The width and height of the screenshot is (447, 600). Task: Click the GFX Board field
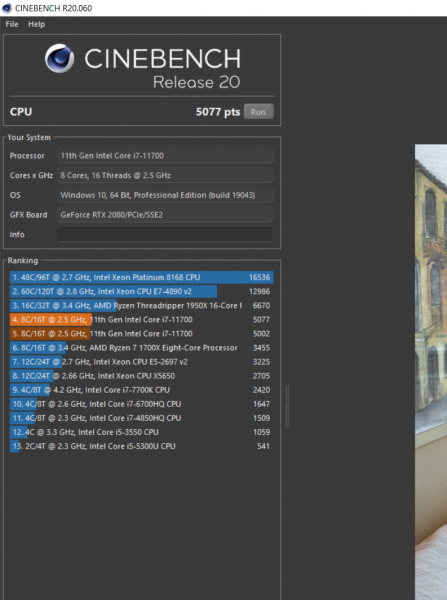(x=165, y=215)
